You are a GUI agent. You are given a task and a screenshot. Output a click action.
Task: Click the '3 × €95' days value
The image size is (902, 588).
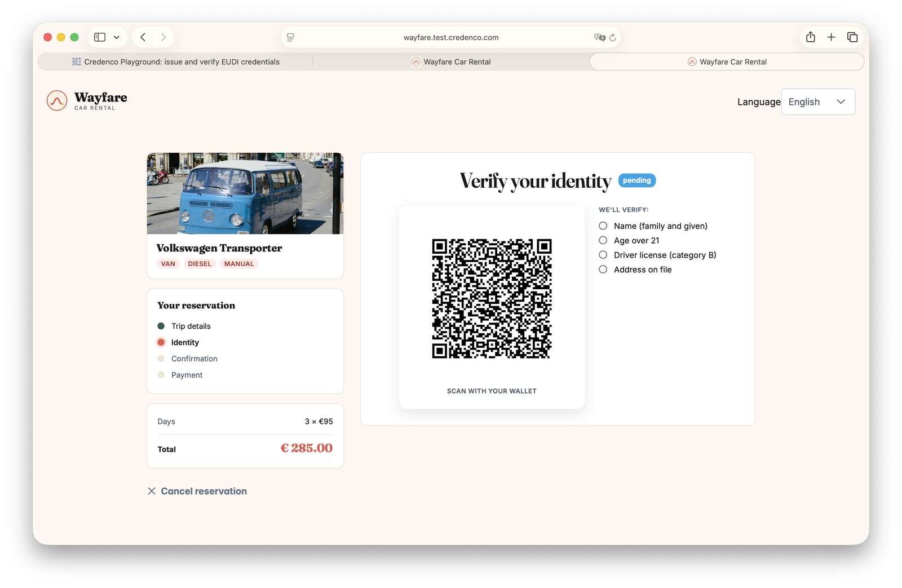click(319, 422)
